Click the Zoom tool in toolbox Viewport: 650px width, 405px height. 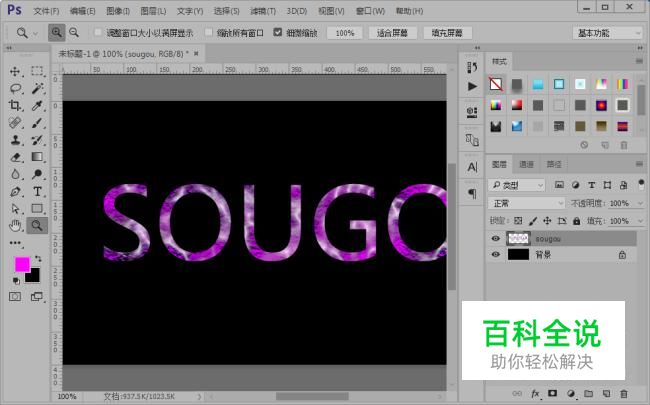(x=37, y=226)
